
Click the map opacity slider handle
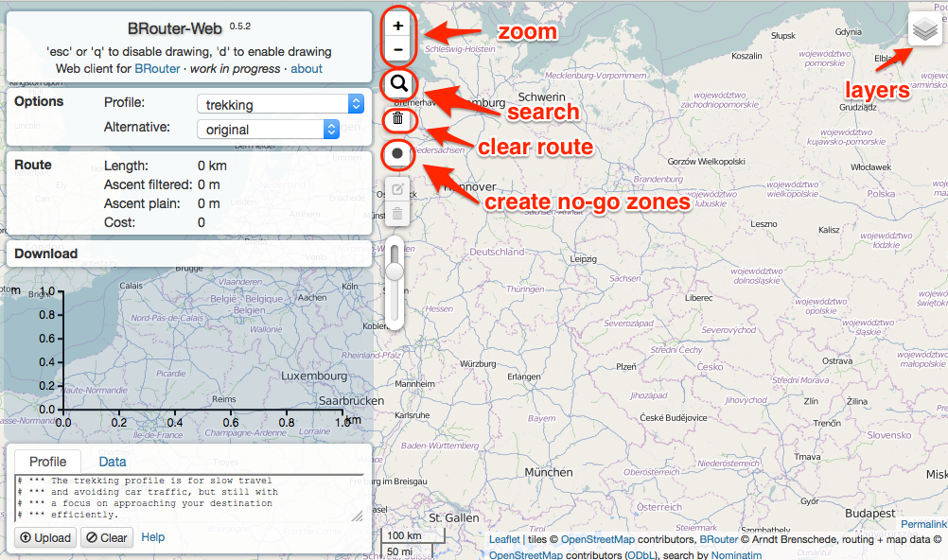tap(395, 271)
